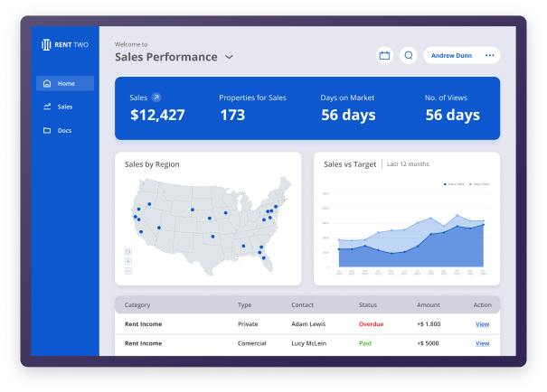The image size is (547, 392).
Task: Go to Home in the sidebar
Action: (65, 84)
